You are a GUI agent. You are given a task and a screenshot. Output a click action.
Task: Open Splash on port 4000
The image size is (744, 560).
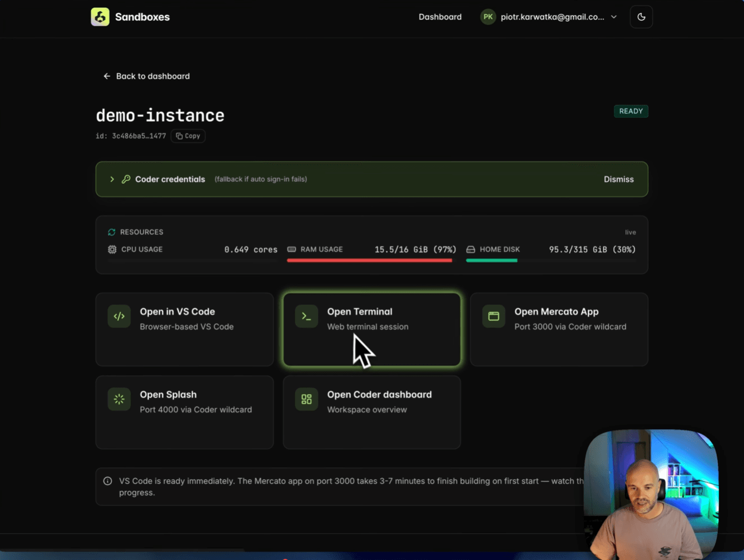(x=185, y=412)
